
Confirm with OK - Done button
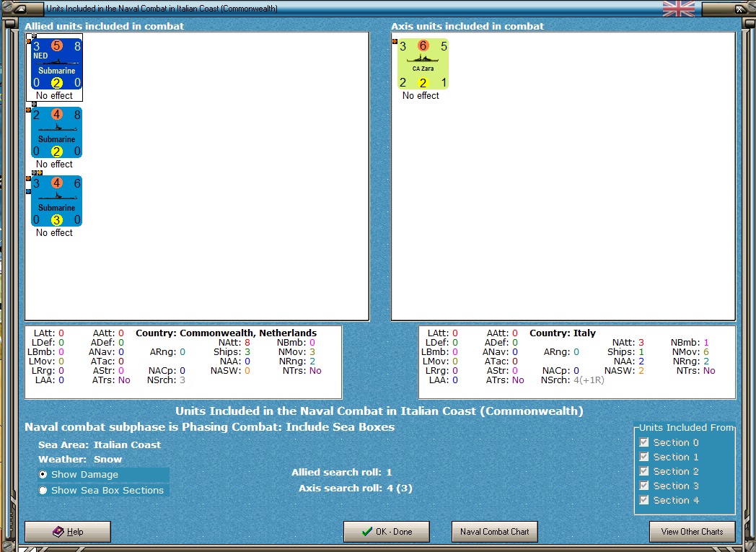coord(387,532)
